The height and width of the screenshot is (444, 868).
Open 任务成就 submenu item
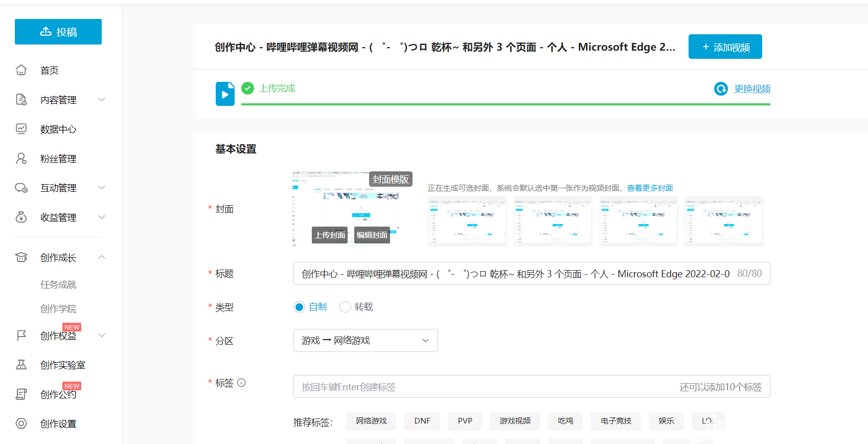(58, 284)
